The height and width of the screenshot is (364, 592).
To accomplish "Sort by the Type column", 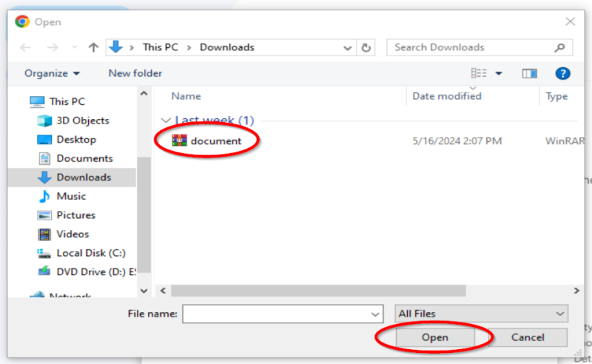I will pos(556,96).
